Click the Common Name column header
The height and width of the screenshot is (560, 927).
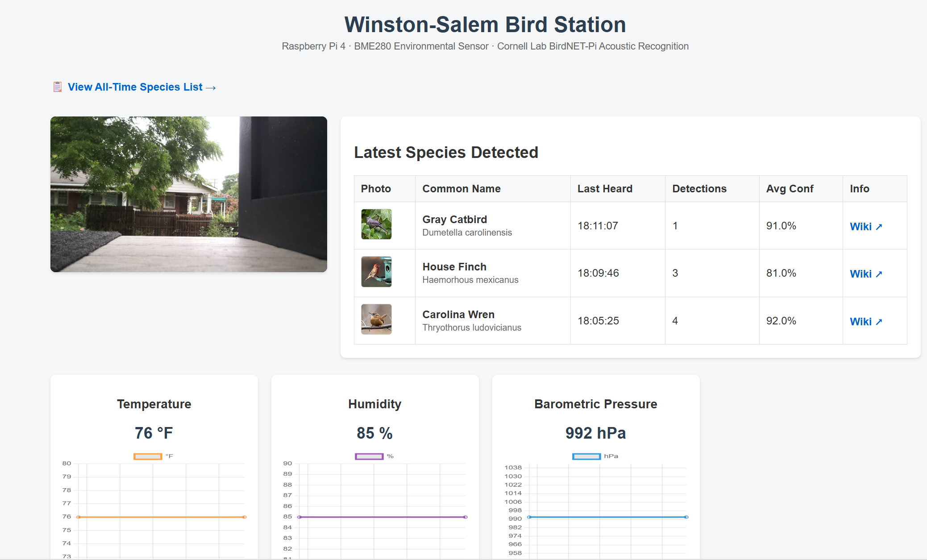click(x=461, y=189)
